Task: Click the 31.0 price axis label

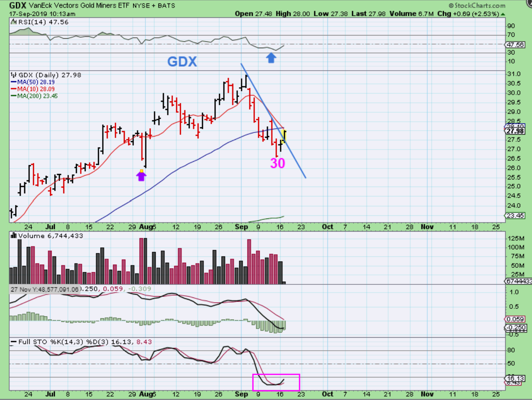Action: [x=514, y=74]
